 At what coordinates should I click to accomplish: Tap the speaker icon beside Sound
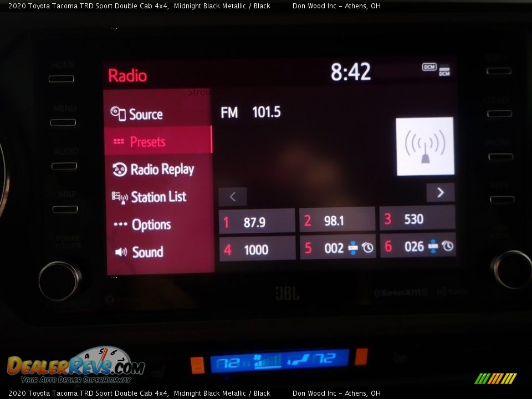120,252
